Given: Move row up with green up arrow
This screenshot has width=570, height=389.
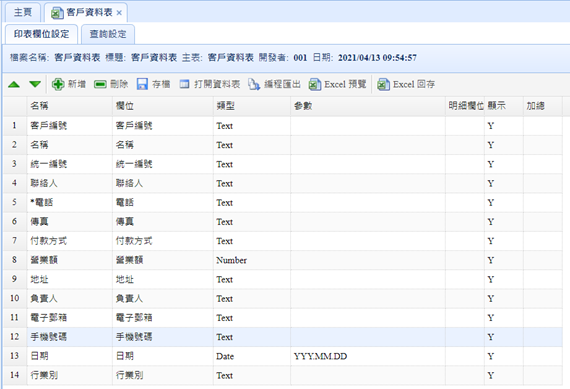Looking at the screenshot, I should (x=14, y=84).
